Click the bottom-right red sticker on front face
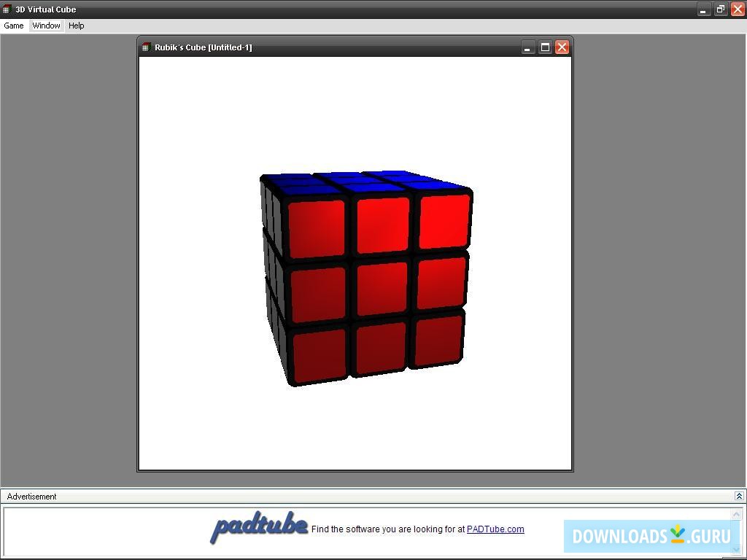The height and width of the screenshot is (560, 747). (x=438, y=340)
